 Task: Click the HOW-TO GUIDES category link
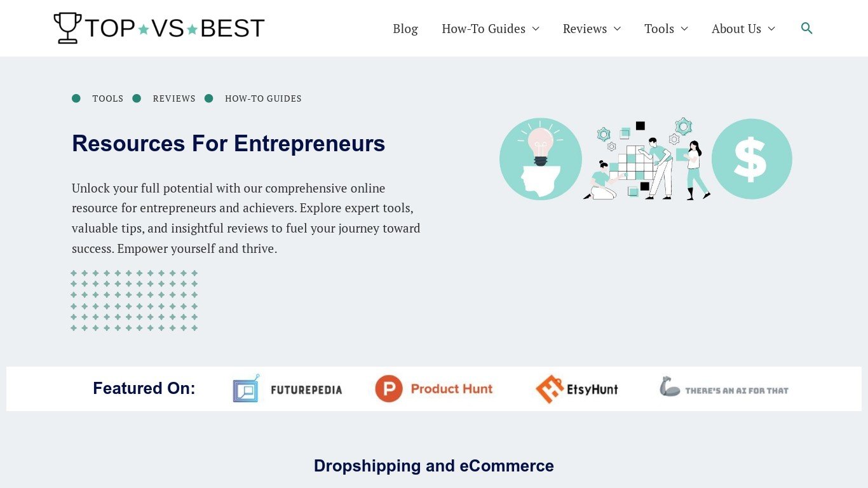pyautogui.click(x=263, y=98)
